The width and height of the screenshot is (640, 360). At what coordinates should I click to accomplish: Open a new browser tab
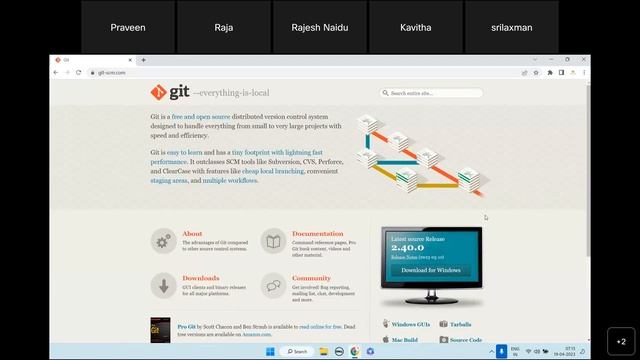(144, 60)
